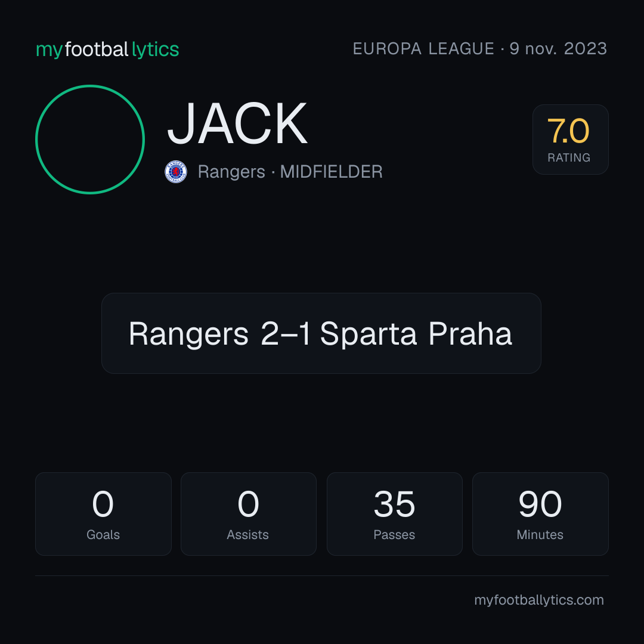This screenshot has height=644, width=644.
Task: Click the 35 Passes stat card
Action: 394,514
